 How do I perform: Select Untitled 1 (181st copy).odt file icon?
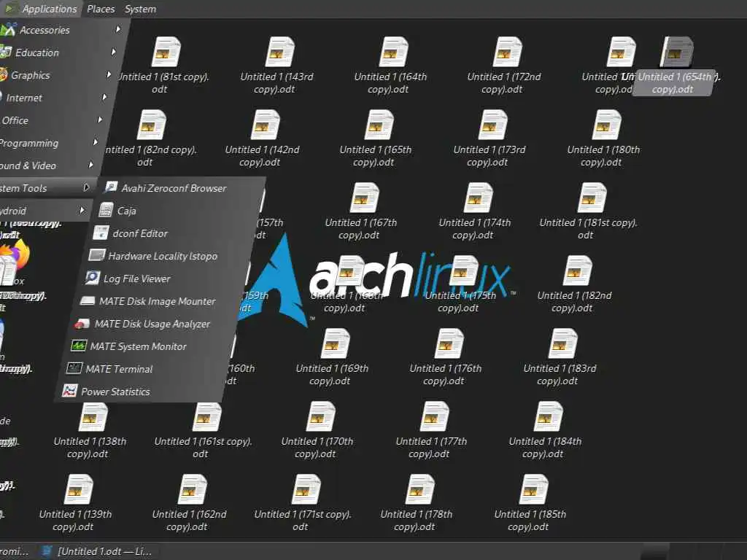(x=592, y=198)
